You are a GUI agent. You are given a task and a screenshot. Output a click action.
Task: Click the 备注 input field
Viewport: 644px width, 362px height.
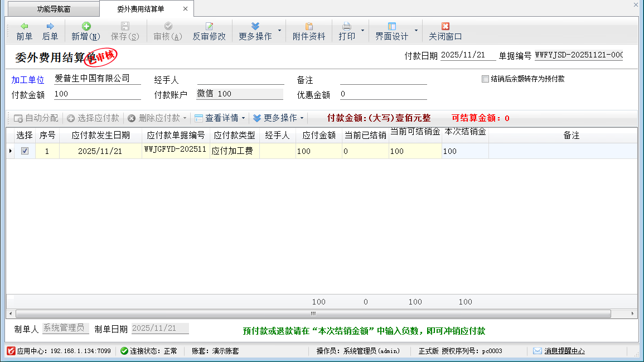(383, 79)
